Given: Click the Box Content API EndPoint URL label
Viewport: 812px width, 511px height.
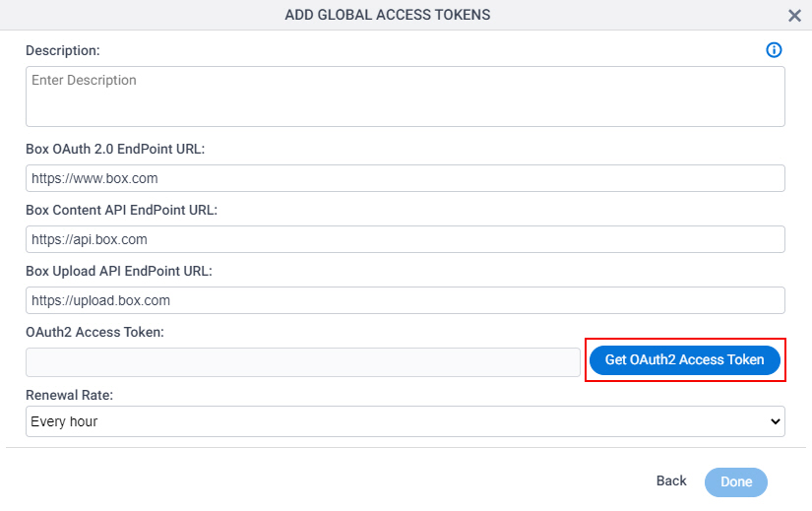Looking at the screenshot, I should point(122,210).
